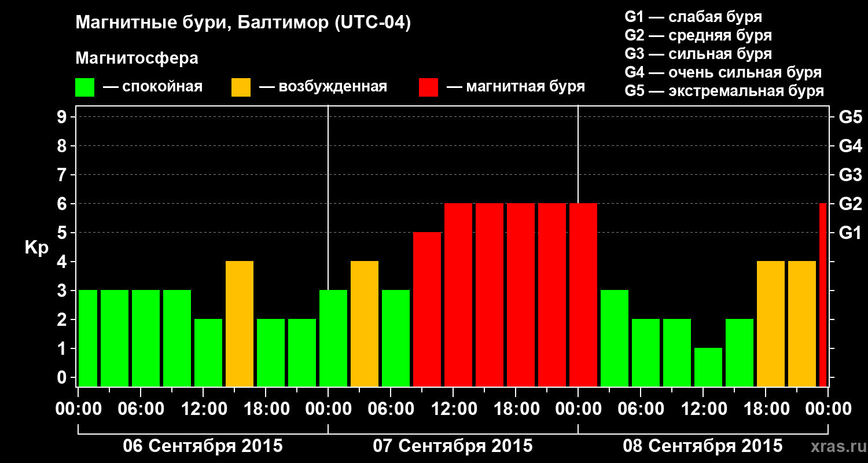The height and width of the screenshot is (463, 868).
Task: Click the red bar crossing midnight into 08 Сентября
Action: coord(583,295)
